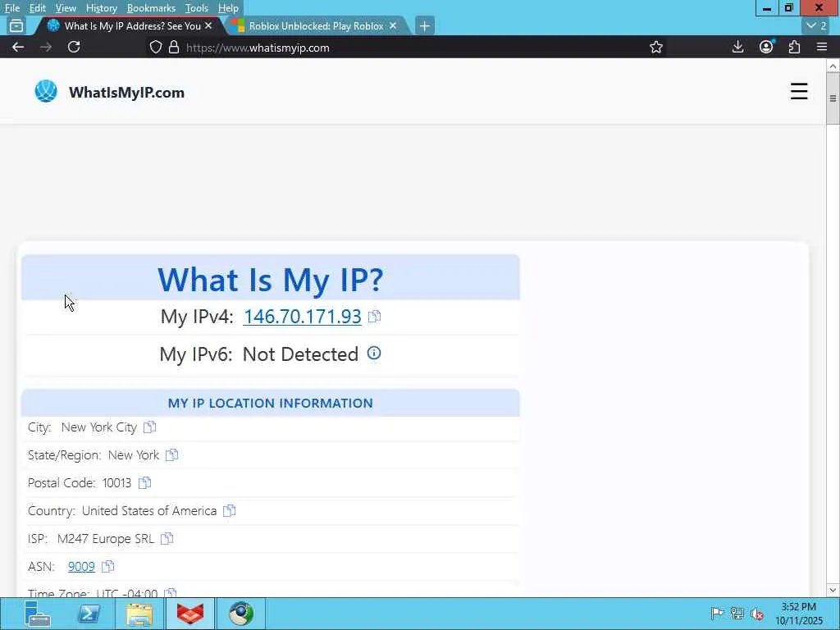This screenshot has height=630, width=840.
Task: Open the History menu
Action: coord(101,8)
